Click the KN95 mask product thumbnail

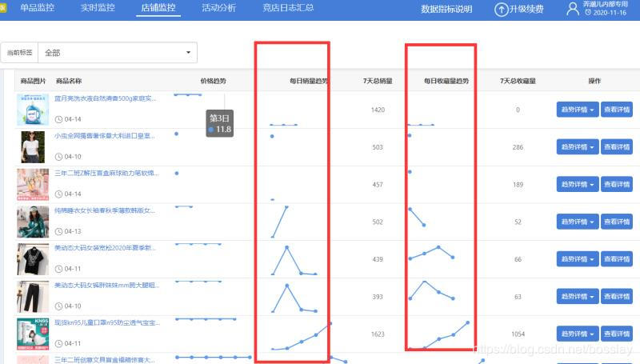[33, 334]
